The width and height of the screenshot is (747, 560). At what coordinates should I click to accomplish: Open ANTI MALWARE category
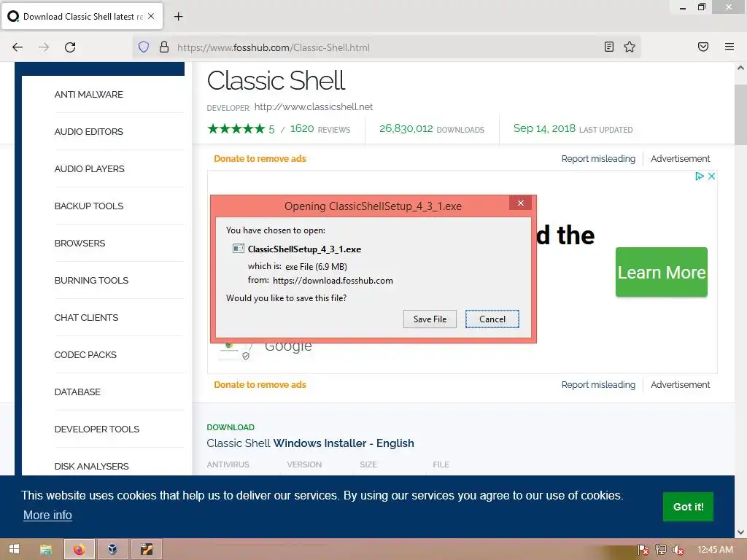click(88, 95)
